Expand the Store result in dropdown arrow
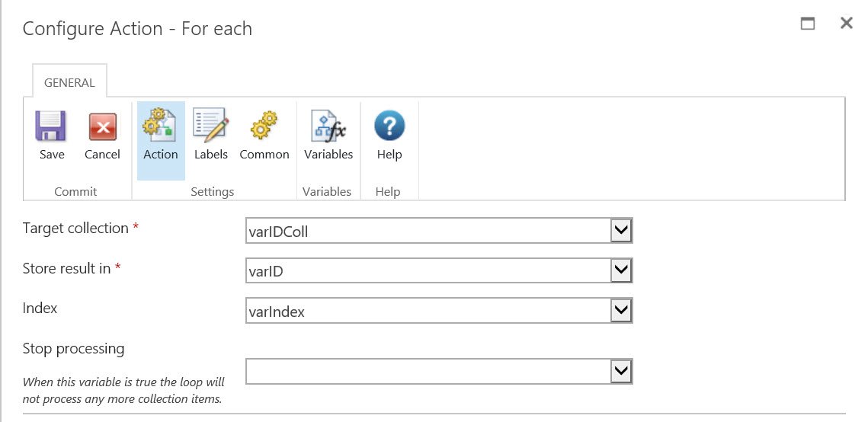868x422 pixels. [622, 270]
